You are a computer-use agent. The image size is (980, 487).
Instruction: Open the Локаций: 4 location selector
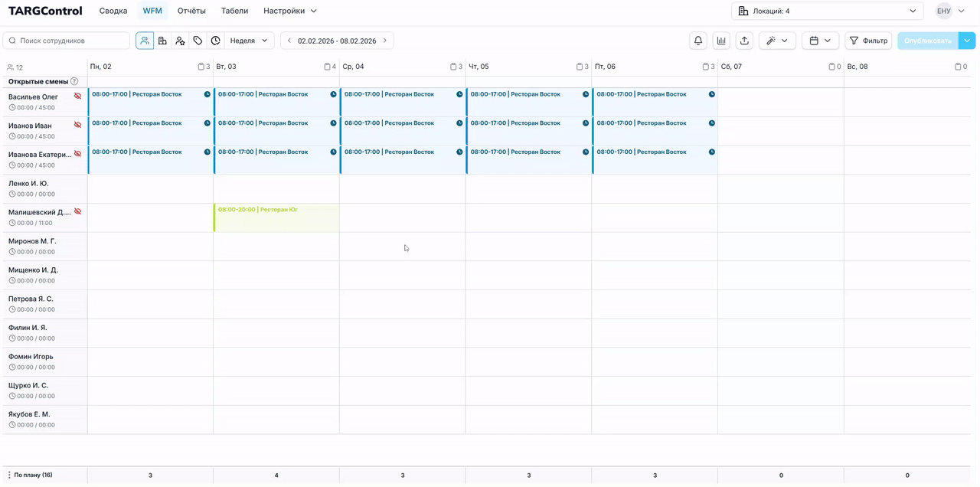click(827, 11)
